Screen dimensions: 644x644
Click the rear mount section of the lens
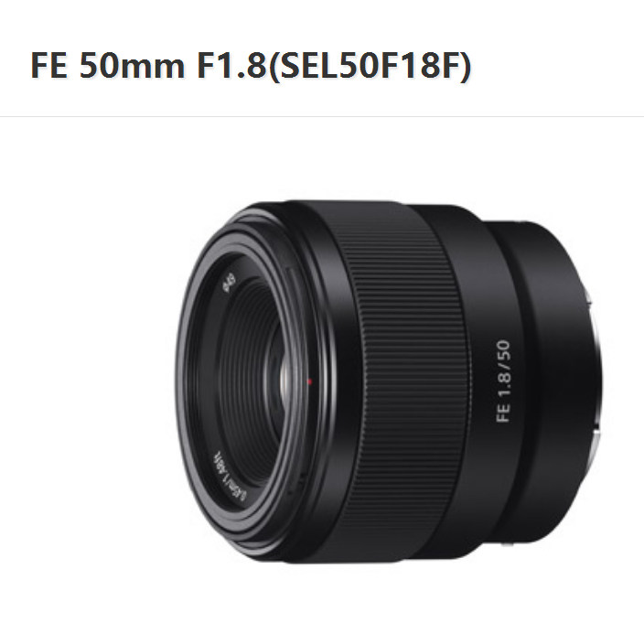click(x=551, y=382)
